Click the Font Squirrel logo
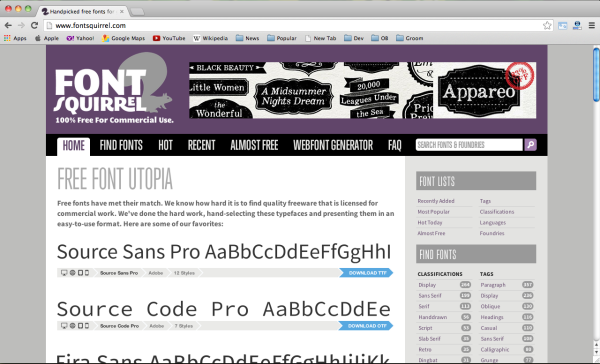 coord(114,89)
